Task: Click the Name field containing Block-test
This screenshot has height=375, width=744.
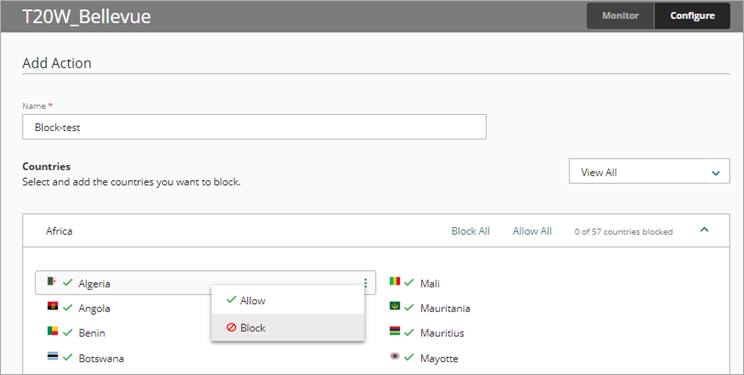Action: [254, 127]
